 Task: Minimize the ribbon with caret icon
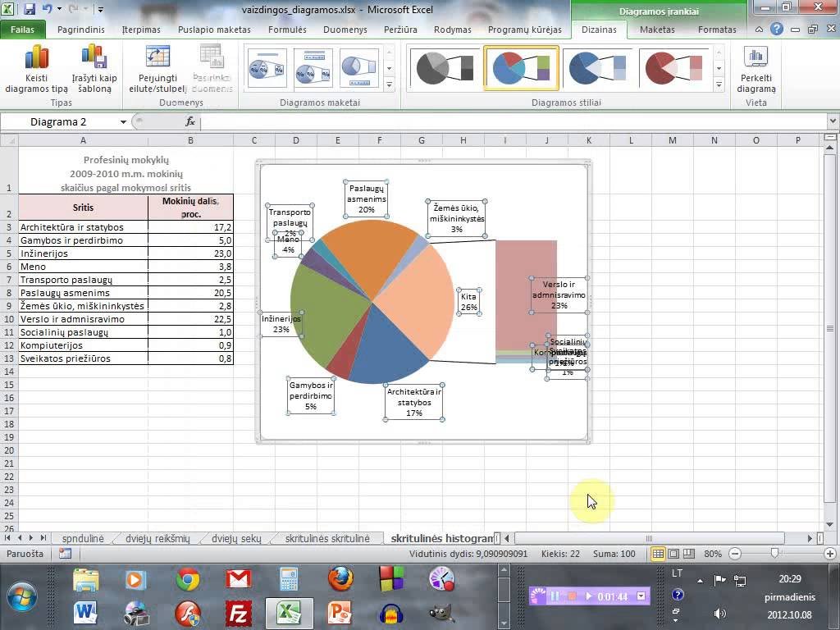(759, 30)
